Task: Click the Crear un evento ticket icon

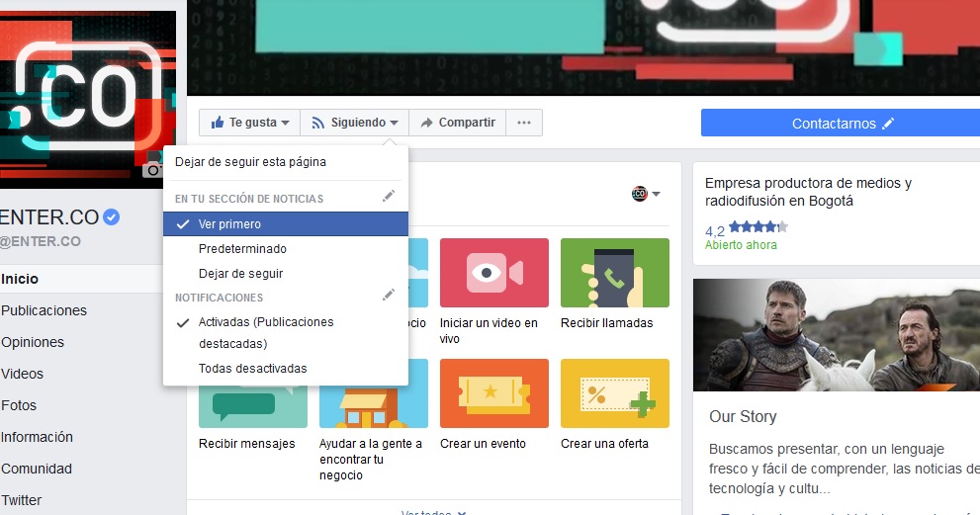Action: pyautogui.click(x=493, y=393)
